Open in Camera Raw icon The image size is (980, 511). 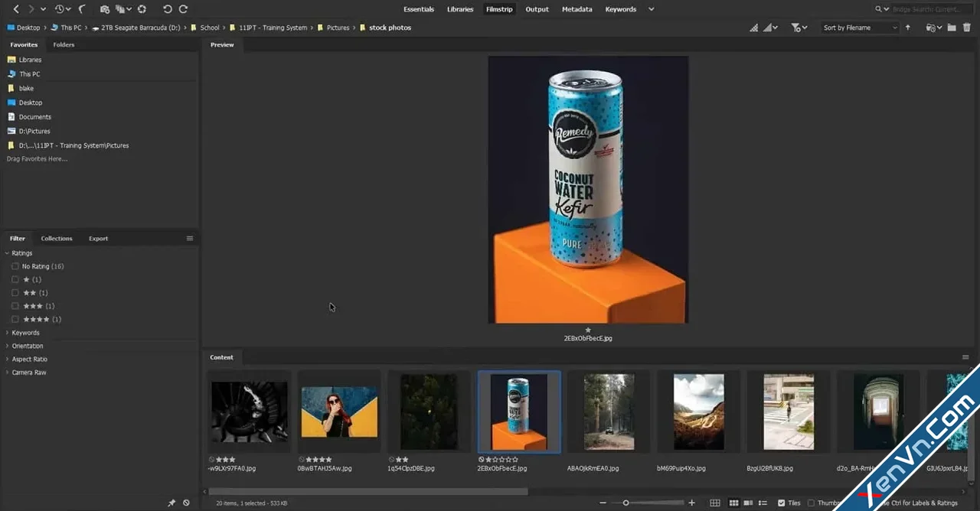click(142, 9)
